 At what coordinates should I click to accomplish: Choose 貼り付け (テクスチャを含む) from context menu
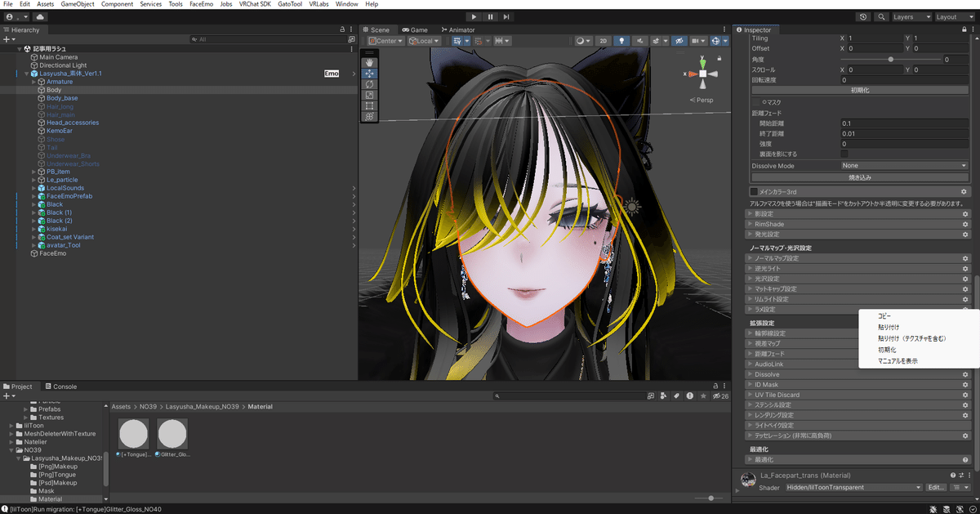911,338
